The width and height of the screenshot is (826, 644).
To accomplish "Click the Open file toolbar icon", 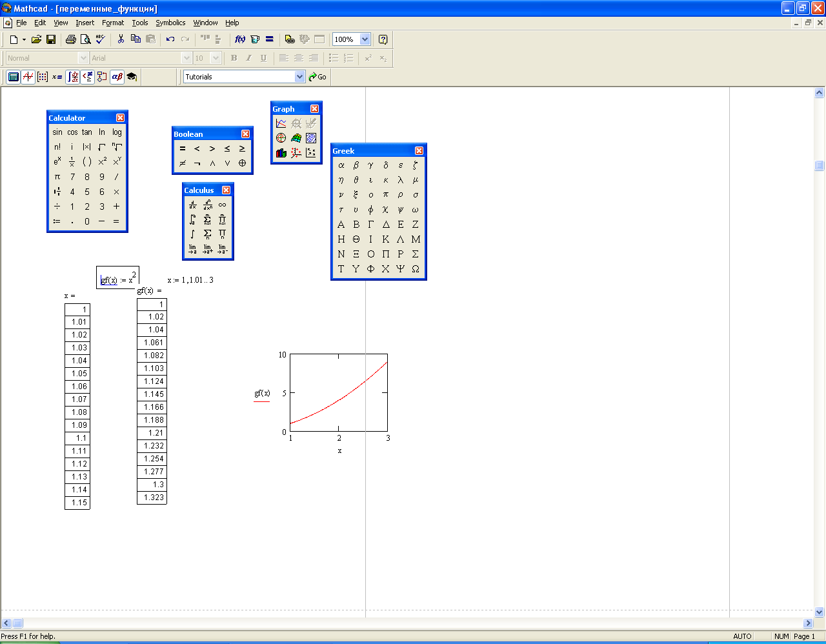I will [x=37, y=39].
